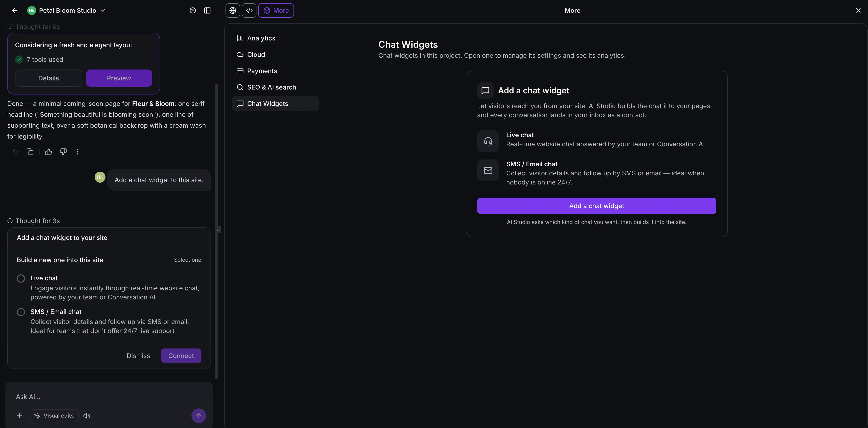
Task: Click the plus attach icon in prompt box
Action: tap(20, 416)
